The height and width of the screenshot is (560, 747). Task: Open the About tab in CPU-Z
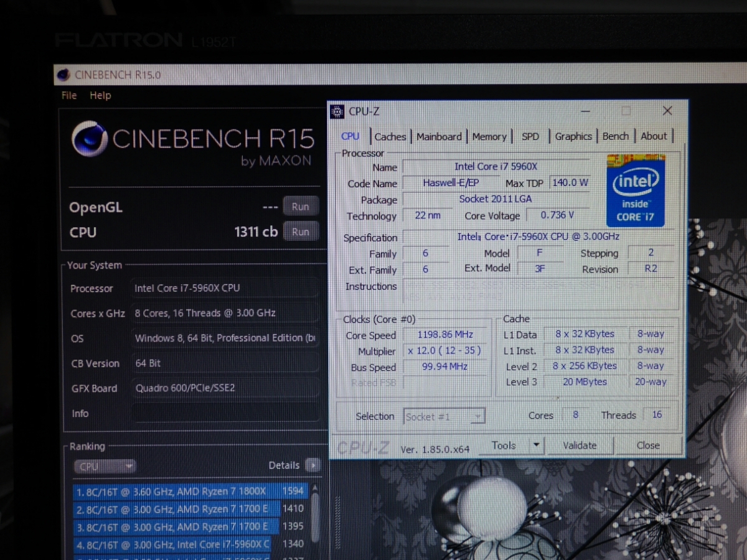click(654, 136)
